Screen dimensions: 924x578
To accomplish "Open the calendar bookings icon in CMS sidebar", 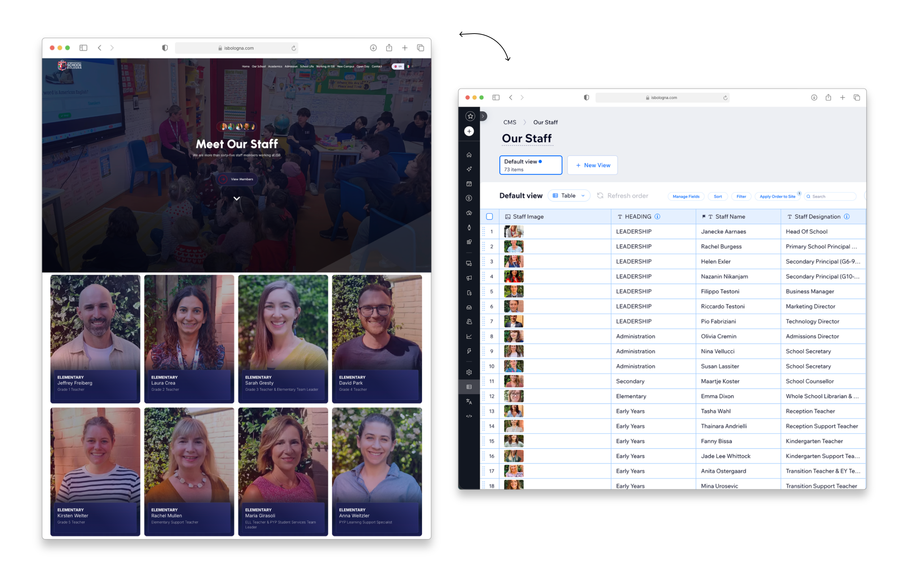I will pyautogui.click(x=469, y=184).
